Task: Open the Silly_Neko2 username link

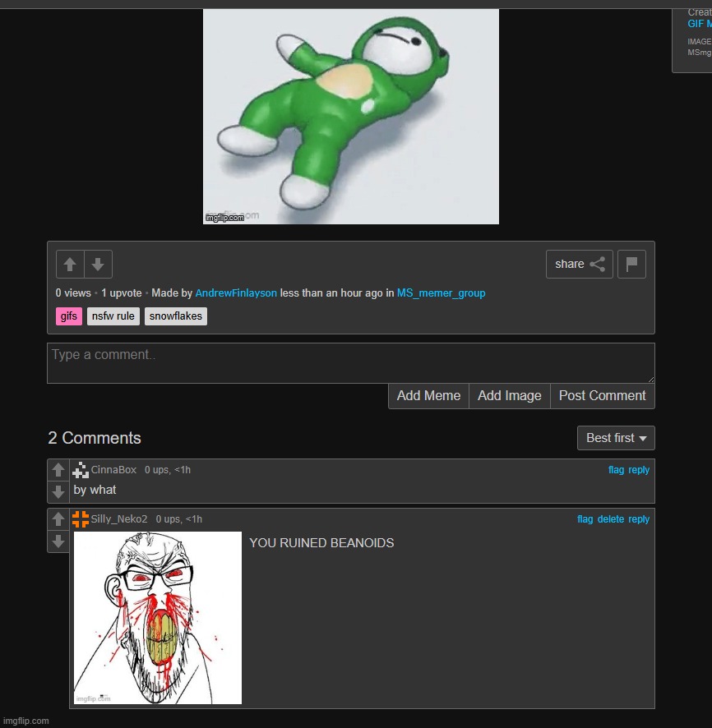Action: click(119, 519)
